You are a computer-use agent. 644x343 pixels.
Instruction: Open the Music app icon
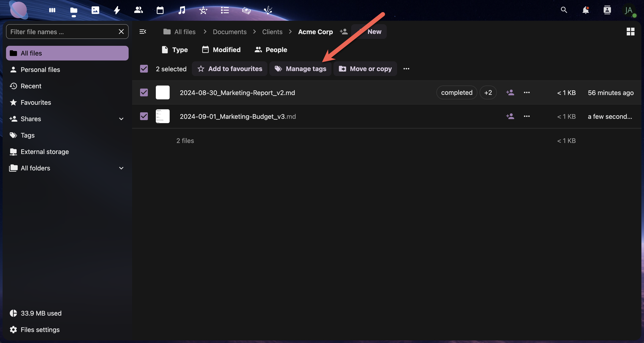click(x=182, y=10)
